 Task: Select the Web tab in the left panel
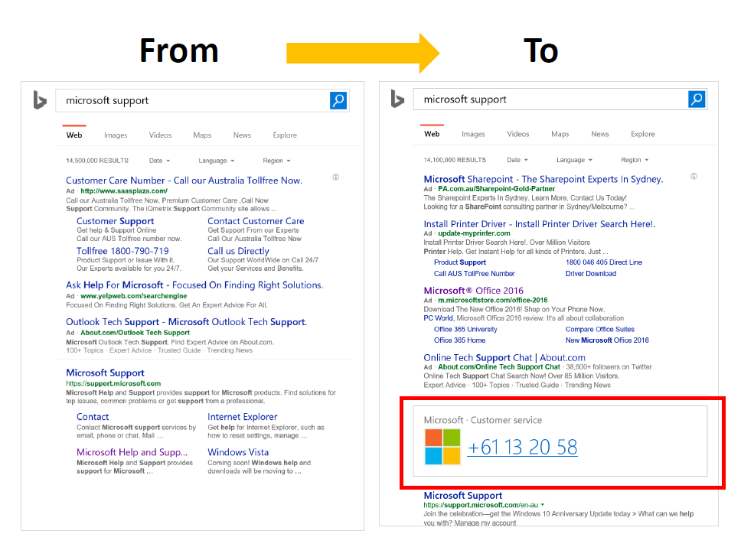pyautogui.click(x=74, y=135)
